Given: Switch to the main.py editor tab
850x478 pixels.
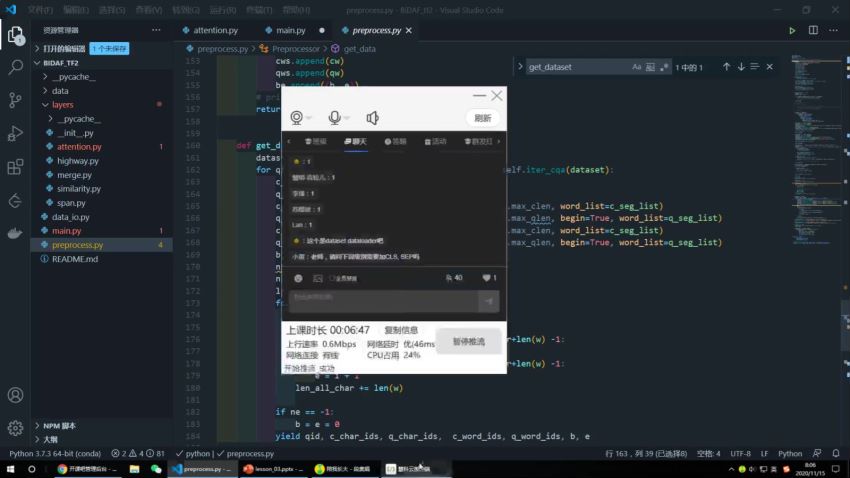Looking at the screenshot, I should (291, 31).
